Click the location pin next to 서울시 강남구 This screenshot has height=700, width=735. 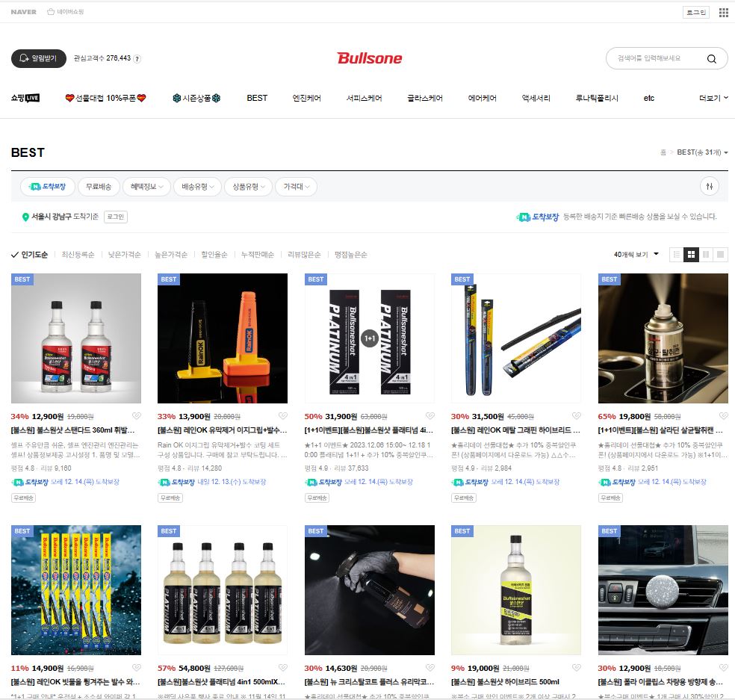[25, 217]
